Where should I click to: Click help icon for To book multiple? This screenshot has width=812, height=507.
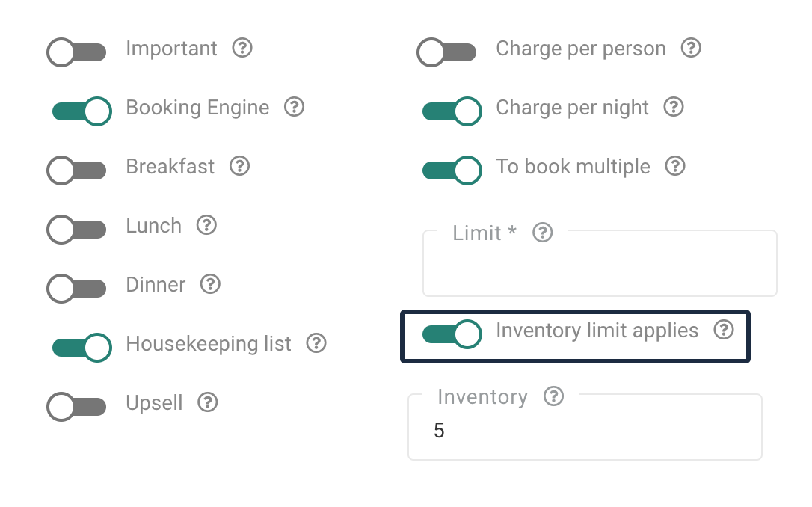point(675,166)
